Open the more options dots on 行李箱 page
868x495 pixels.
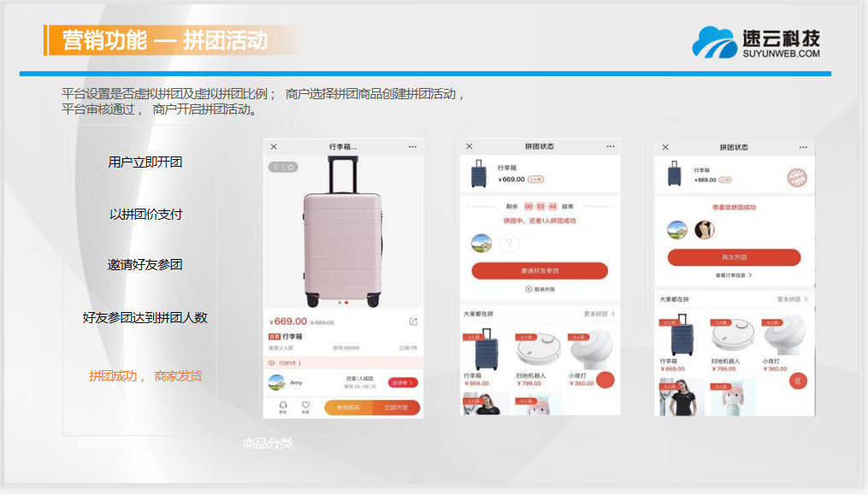point(412,147)
